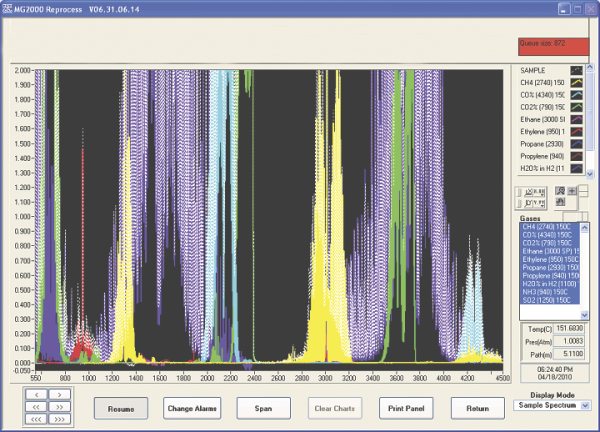
Task: Select the crosshair cursor graph tool
Action: pyautogui.click(x=572, y=191)
